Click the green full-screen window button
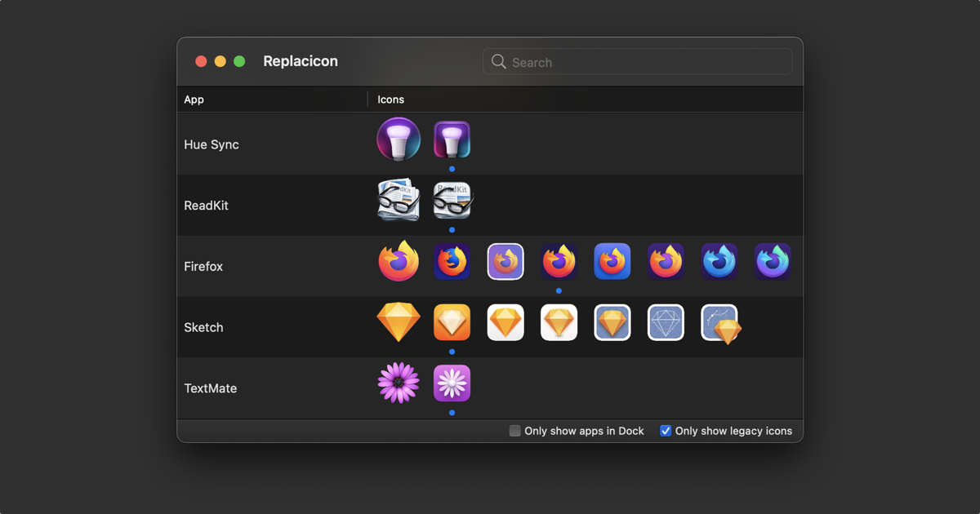Screen dimensions: 980x514 pos(239,61)
